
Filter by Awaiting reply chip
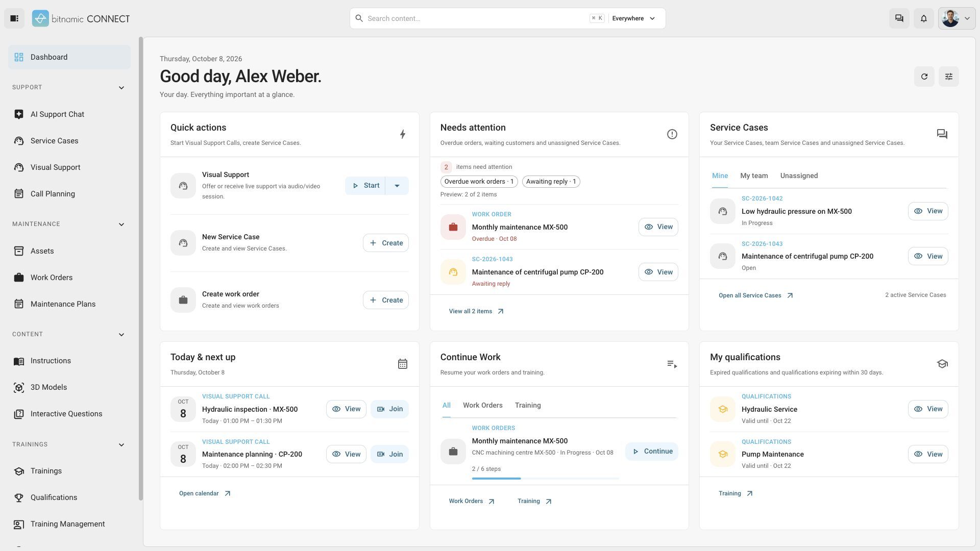pos(551,182)
